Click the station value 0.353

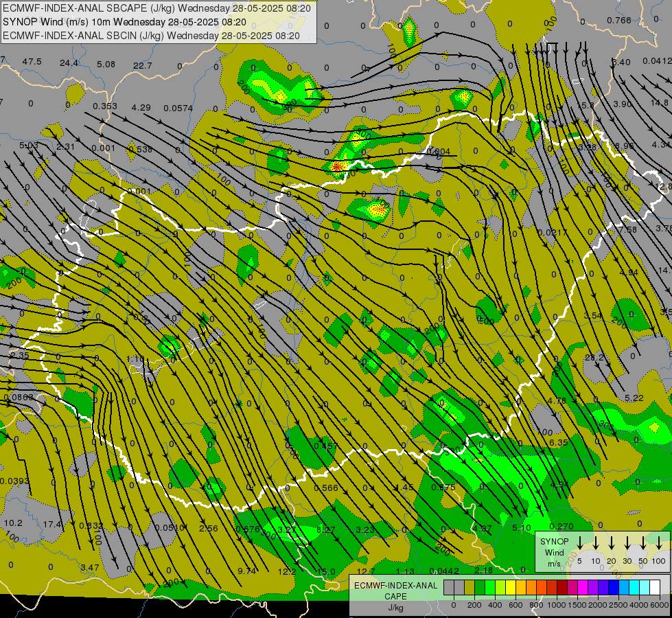tap(105, 106)
